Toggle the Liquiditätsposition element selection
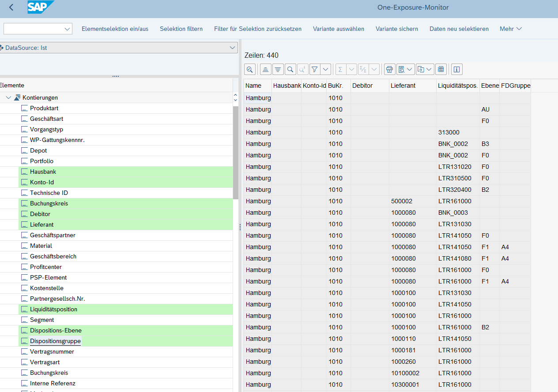558x392 pixels. [x=53, y=310]
